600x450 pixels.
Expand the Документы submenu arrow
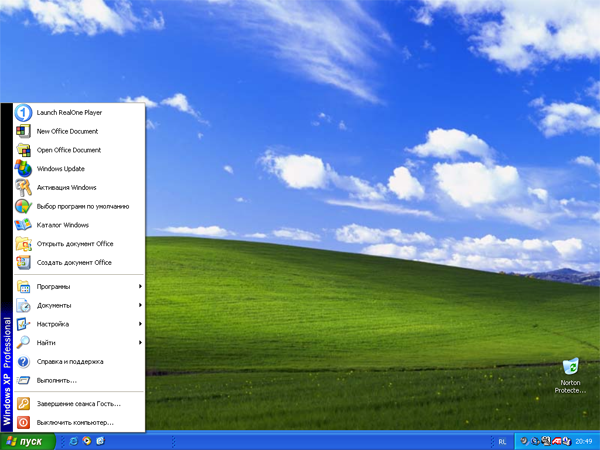tap(140, 305)
